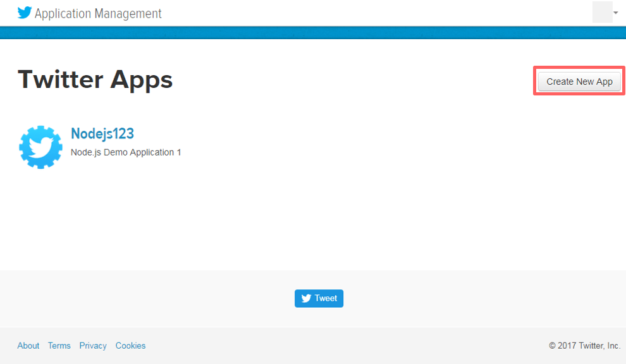Select the Twitter Apps heading text
This screenshot has height=364, width=626.
coord(95,80)
